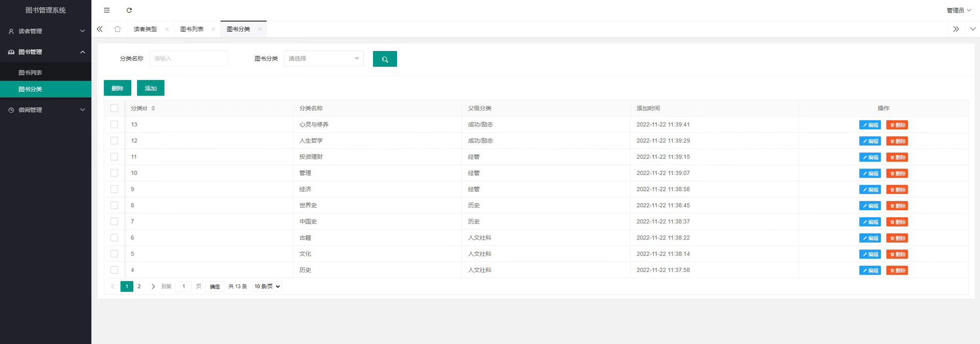Open 图书列表 in the sidebar
Screen dimensions: 980x344
click(31, 72)
